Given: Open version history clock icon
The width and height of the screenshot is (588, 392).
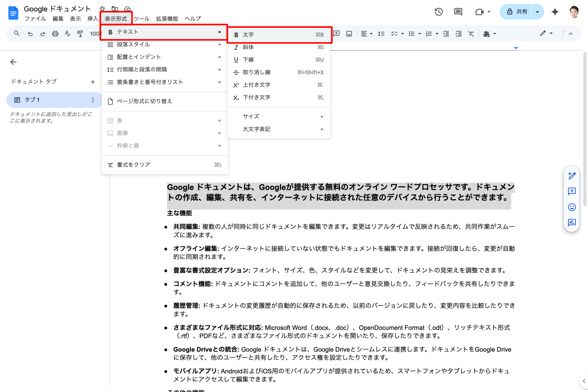Looking at the screenshot, I should click(439, 12).
